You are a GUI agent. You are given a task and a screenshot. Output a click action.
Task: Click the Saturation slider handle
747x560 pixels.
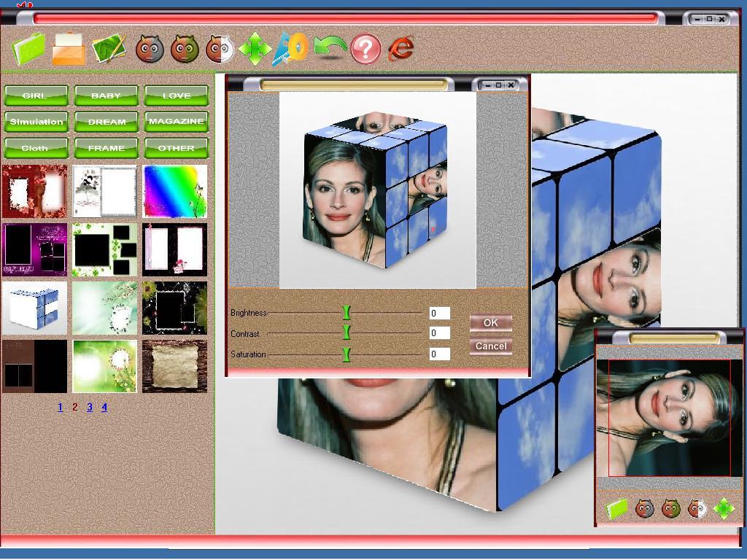[x=347, y=354]
